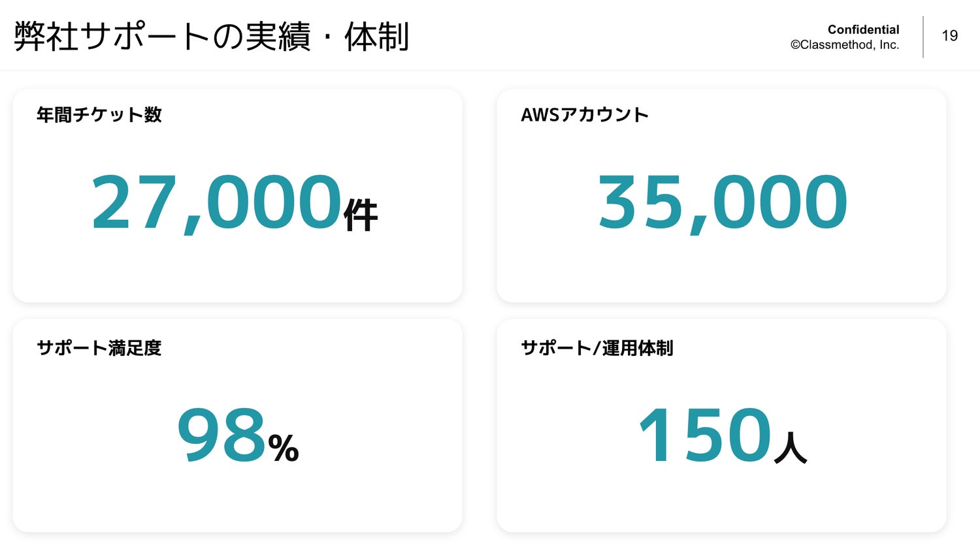Select the AWSアカウント card heading
This screenshot has width=980, height=551.
pyautogui.click(x=585, y=115)
